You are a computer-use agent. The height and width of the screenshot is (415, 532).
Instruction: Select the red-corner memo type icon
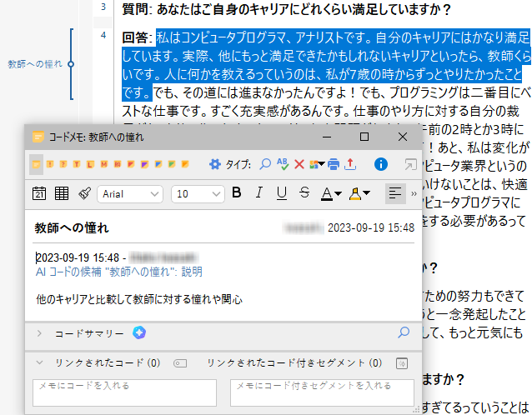pos(131,164)
